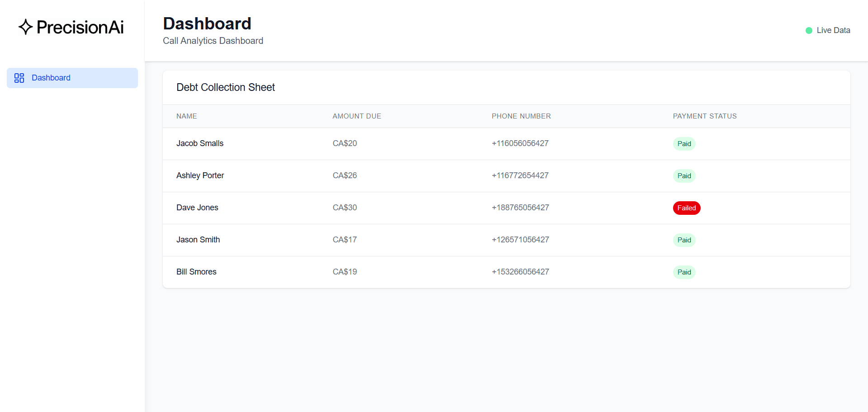868x412 pixels.
Task: Click the PHONE NUMBER column header
Action: coord(521,116)
